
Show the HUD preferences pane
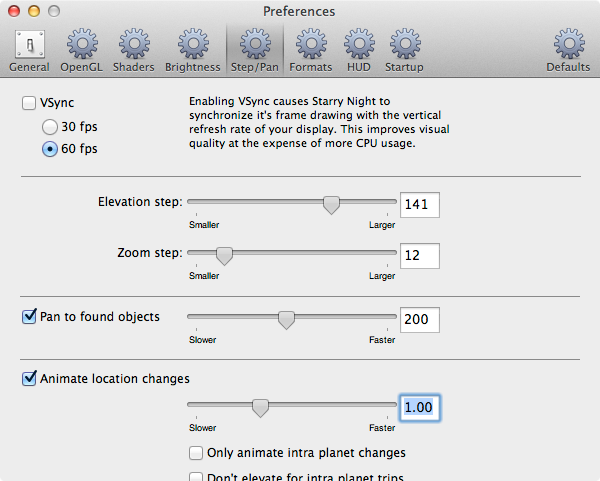click(358, 50)
